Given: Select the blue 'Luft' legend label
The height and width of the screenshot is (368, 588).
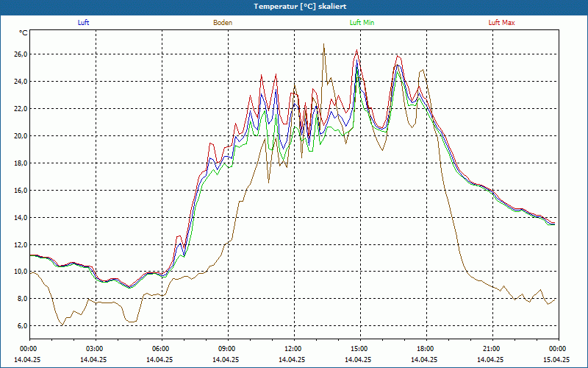Looking at the screenshot, I should coord(83,23).
